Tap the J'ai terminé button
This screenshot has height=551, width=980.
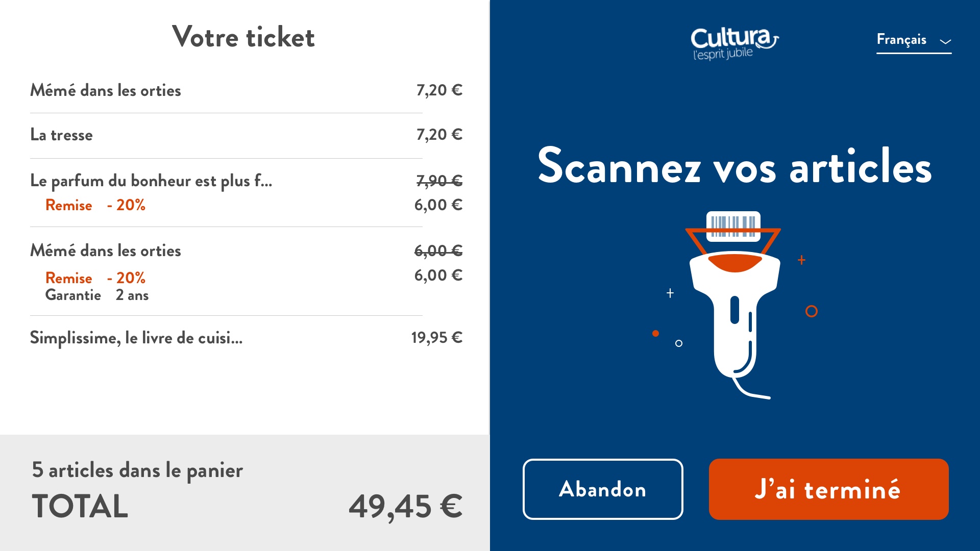click(828, 489)
